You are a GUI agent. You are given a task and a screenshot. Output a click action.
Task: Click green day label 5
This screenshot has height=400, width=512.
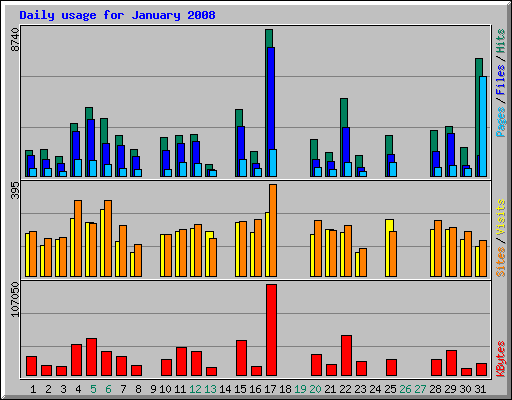coord(93,389)
